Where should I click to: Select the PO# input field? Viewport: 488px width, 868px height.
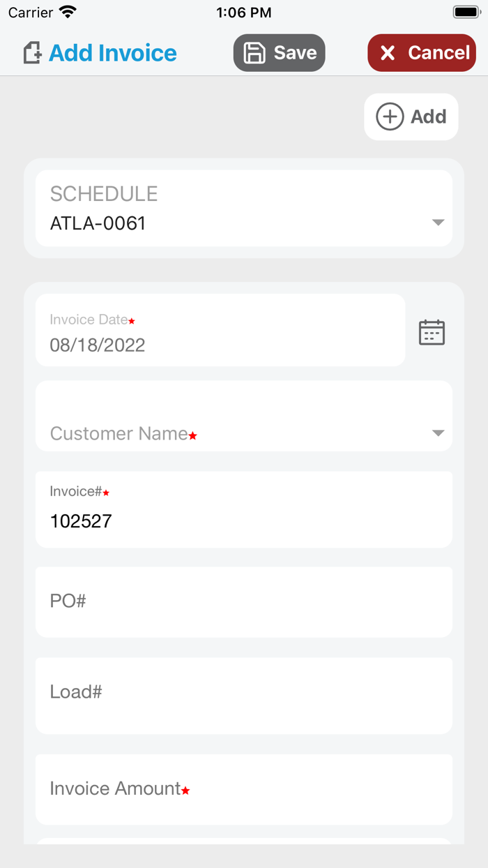click(244, 601)
